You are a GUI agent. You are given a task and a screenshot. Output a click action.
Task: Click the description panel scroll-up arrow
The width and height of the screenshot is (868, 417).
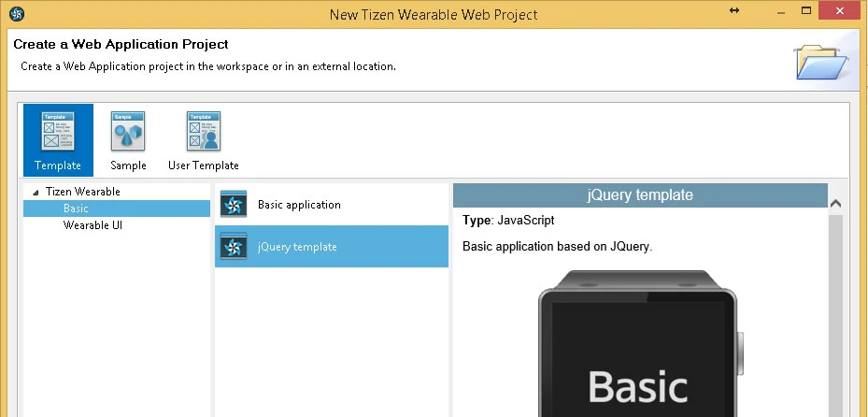[836, 204]
